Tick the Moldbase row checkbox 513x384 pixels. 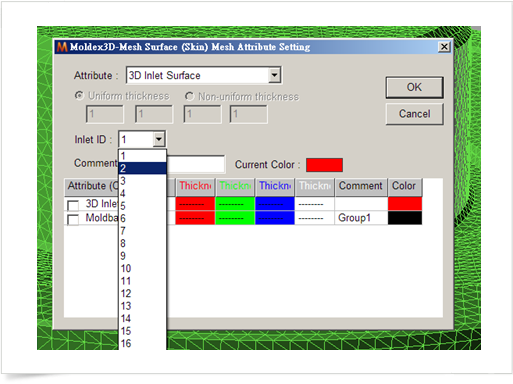73,219
